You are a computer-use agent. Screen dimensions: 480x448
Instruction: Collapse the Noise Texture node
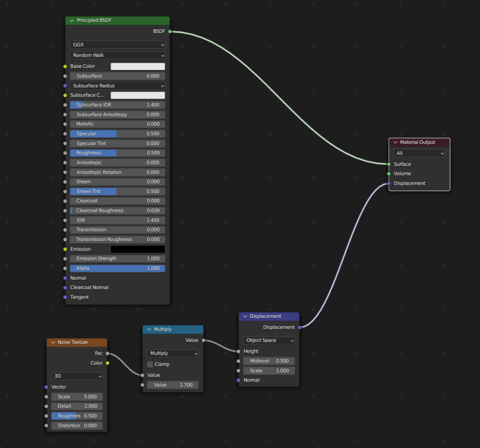click(53, 342)
